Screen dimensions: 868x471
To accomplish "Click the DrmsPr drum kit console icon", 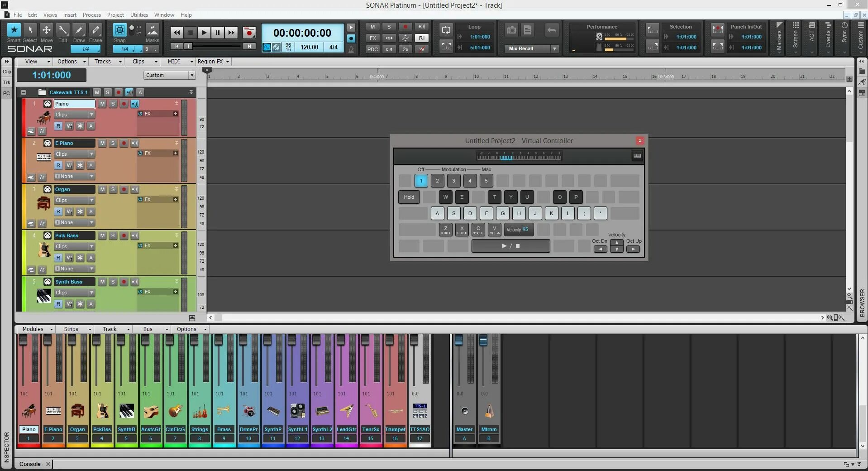I will (248, 411).
